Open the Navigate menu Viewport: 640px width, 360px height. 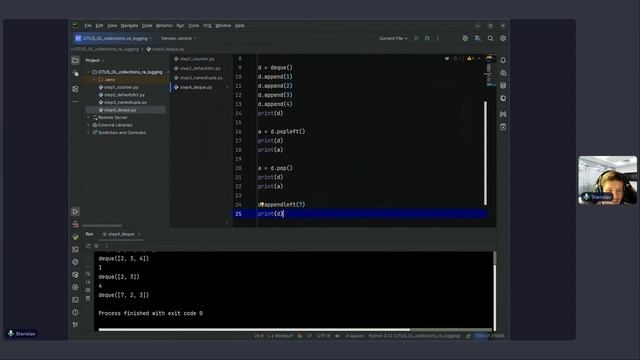point(129,26)
